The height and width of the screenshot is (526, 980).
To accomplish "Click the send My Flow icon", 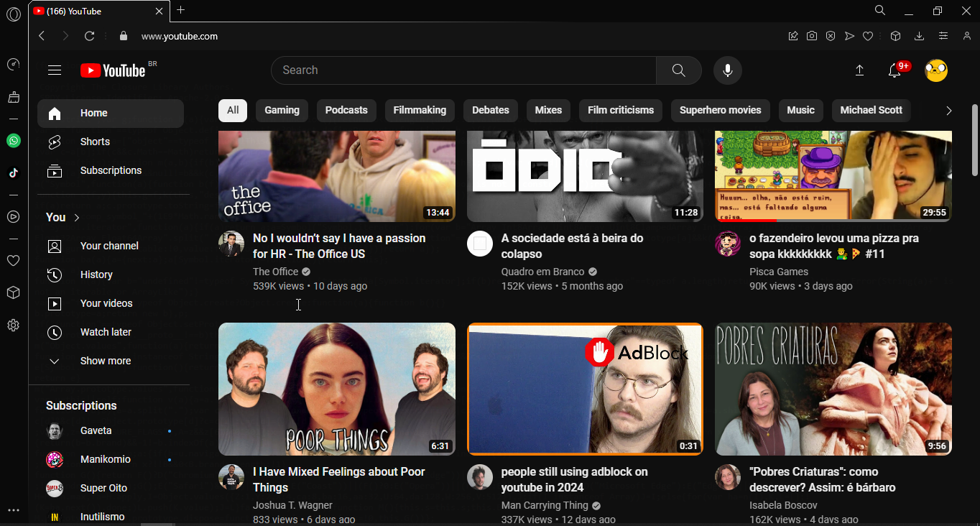I will (849, 36).
